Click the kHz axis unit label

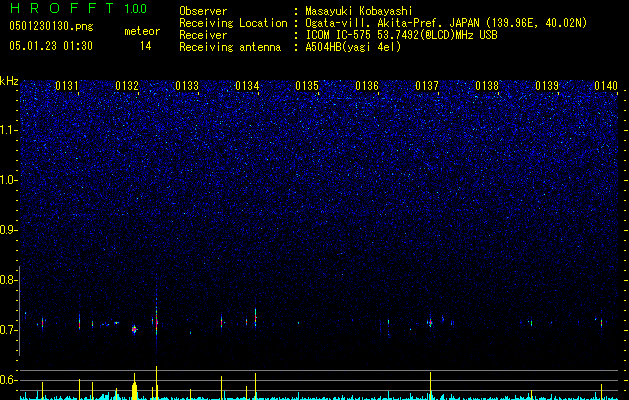9,81
